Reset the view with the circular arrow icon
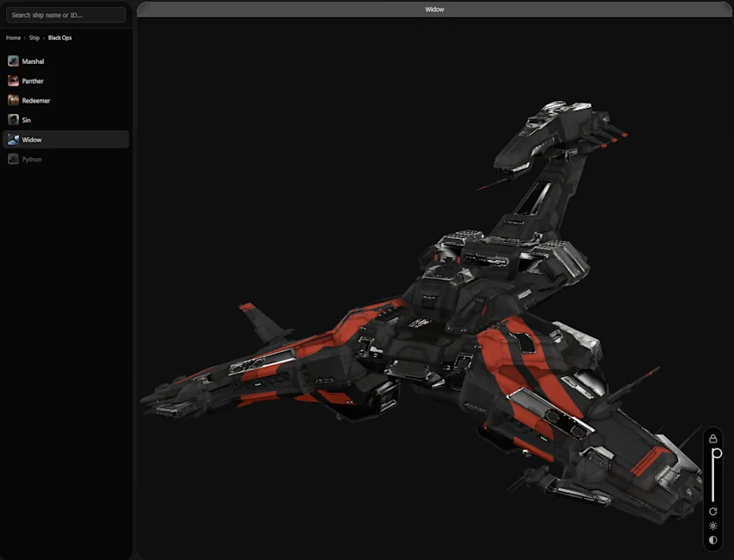734x560 pixels. [713, 512]
